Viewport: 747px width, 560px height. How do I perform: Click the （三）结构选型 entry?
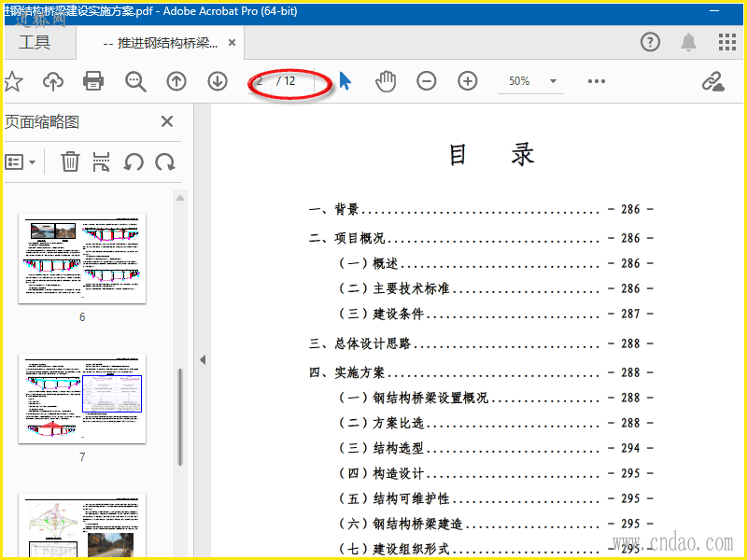(x=496, y=448)
